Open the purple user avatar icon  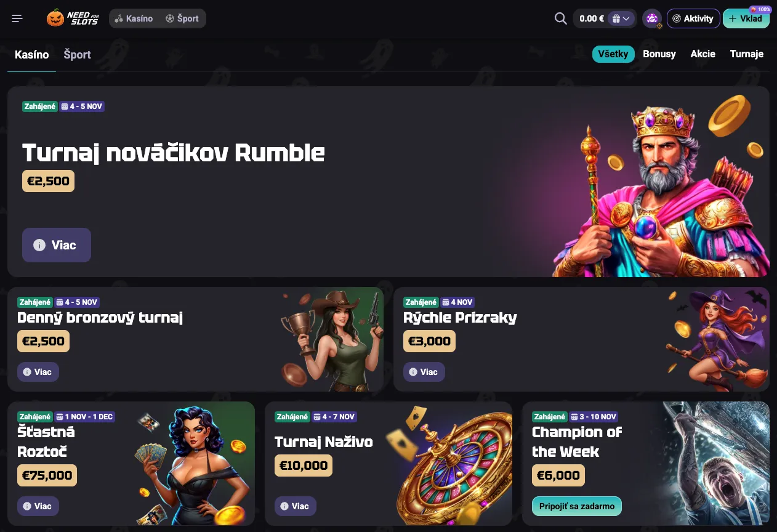[x=652, y=18]
